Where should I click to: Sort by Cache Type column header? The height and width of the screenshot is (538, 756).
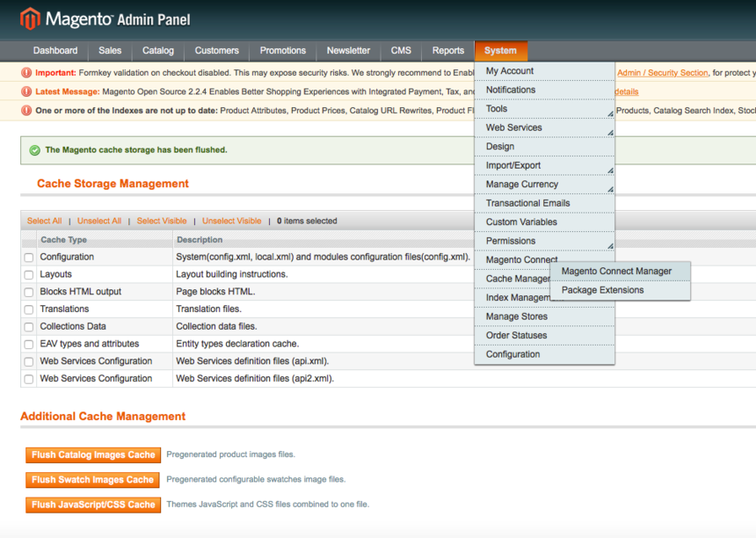point(63,240)
